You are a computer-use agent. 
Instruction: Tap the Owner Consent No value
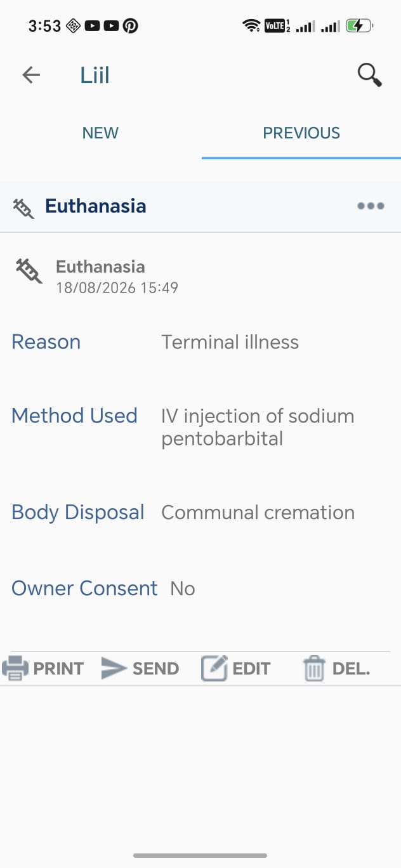183,589
